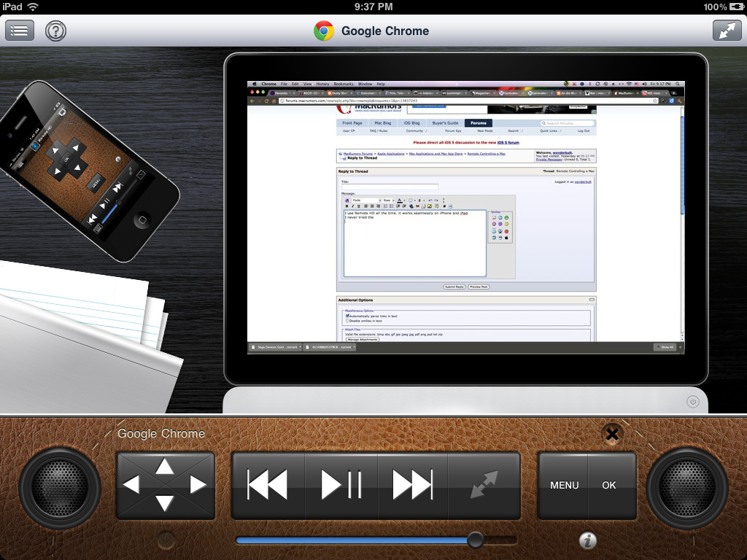Click the Title input field
Screen dimensions: 747x560
[x=390, y=187]
